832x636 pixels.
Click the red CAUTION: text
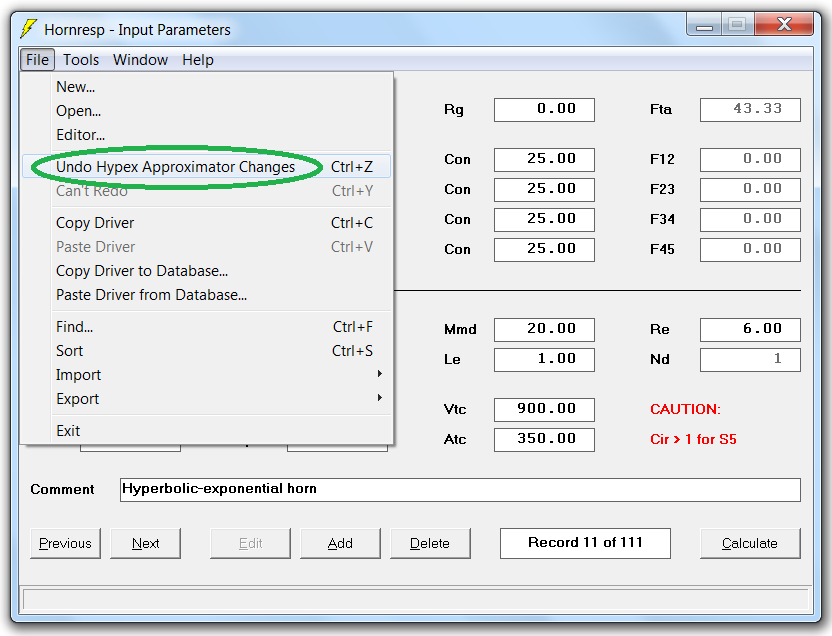pos(685,409)
